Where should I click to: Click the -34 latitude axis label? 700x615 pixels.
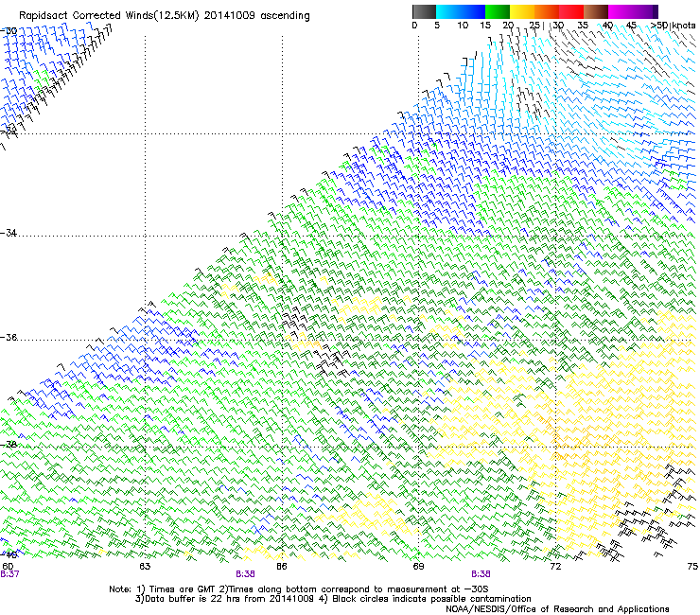coord(9,233)
